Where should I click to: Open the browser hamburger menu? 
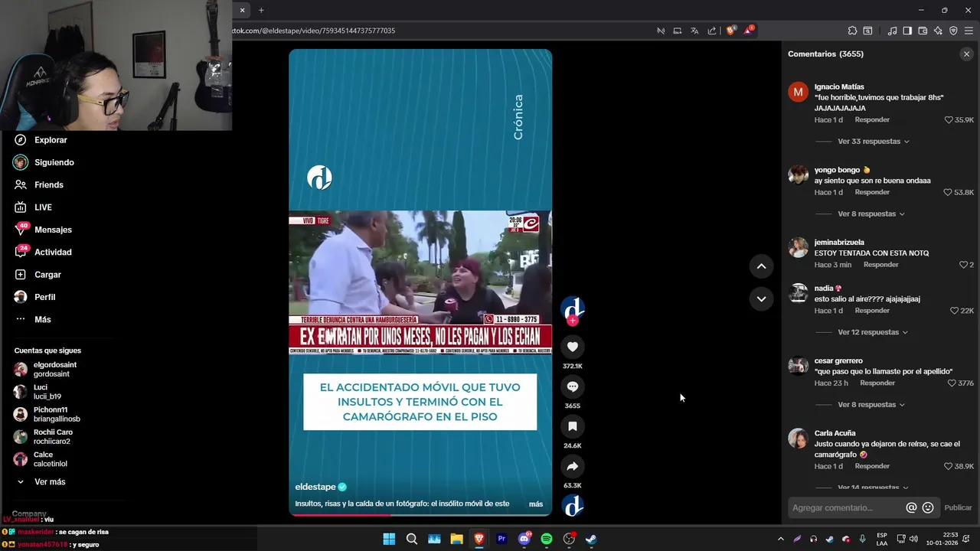(969, 31)
